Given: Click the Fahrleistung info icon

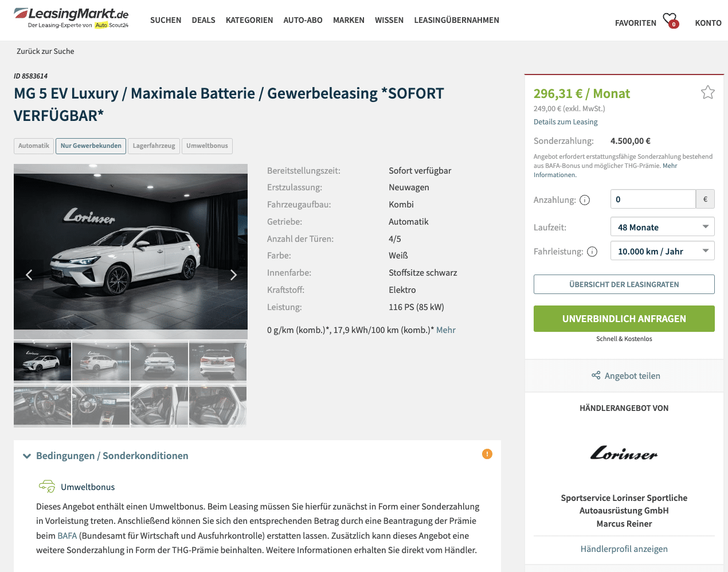Looking at the screenshot, I should (x=592, y=252).
